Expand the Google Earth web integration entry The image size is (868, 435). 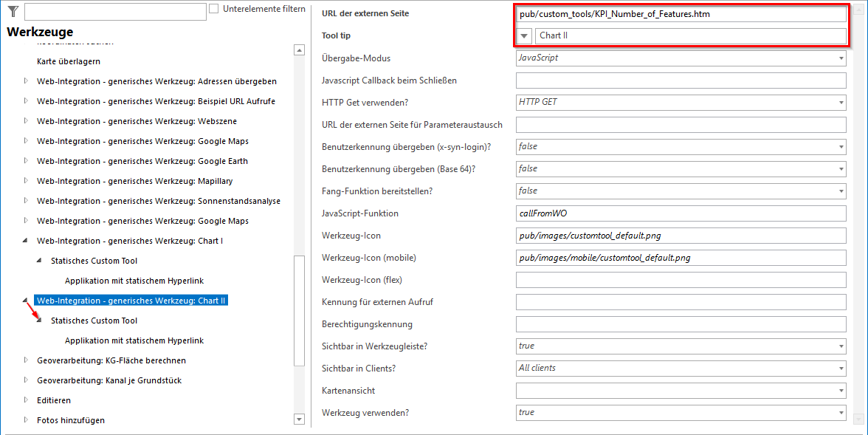pos(24,160)
